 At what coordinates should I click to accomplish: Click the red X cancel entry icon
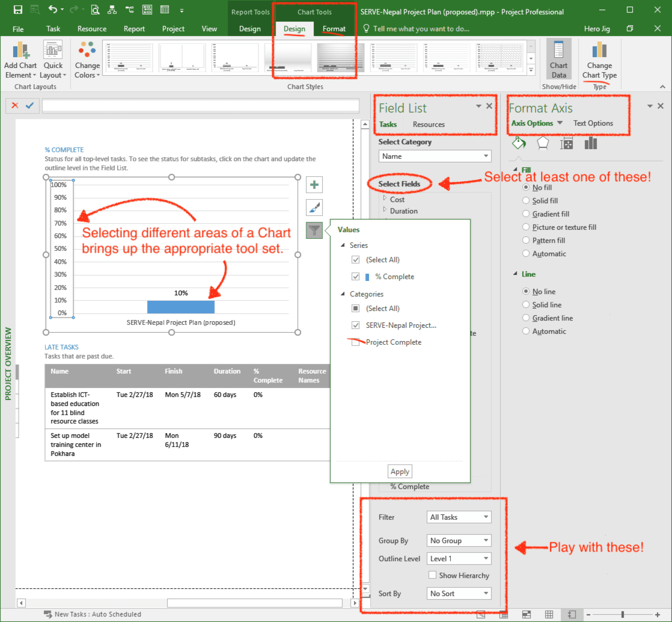click(x=15, y=105)
